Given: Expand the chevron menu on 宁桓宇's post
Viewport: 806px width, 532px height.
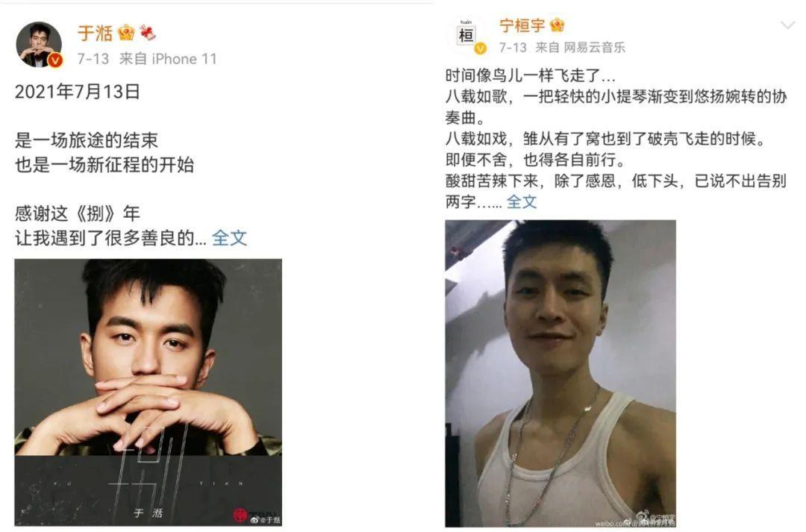Looking at the screenshot, I should tap(787, 25).
